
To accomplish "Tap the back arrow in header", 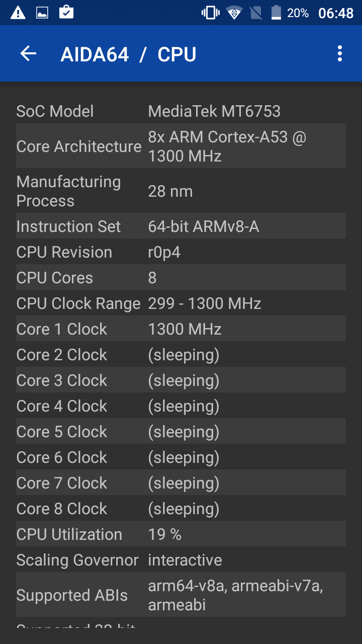I will pyautogui.click(x=29, y=54).
